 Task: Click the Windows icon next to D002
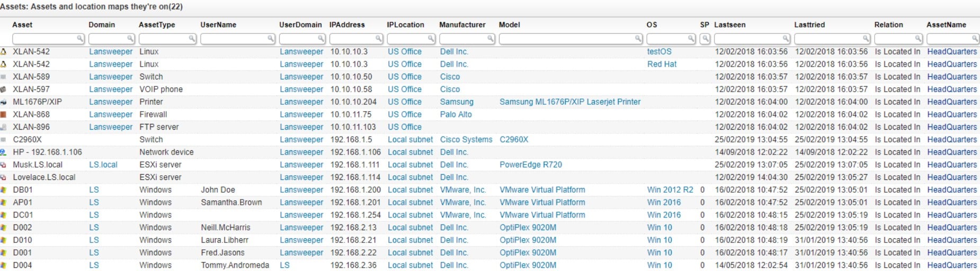click(3, 228)
